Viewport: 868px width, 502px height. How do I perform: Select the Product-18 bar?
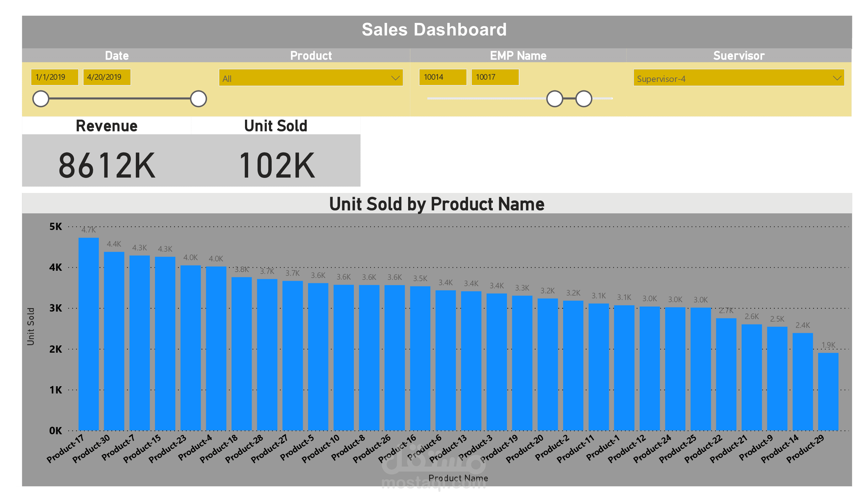click(242, 354)
